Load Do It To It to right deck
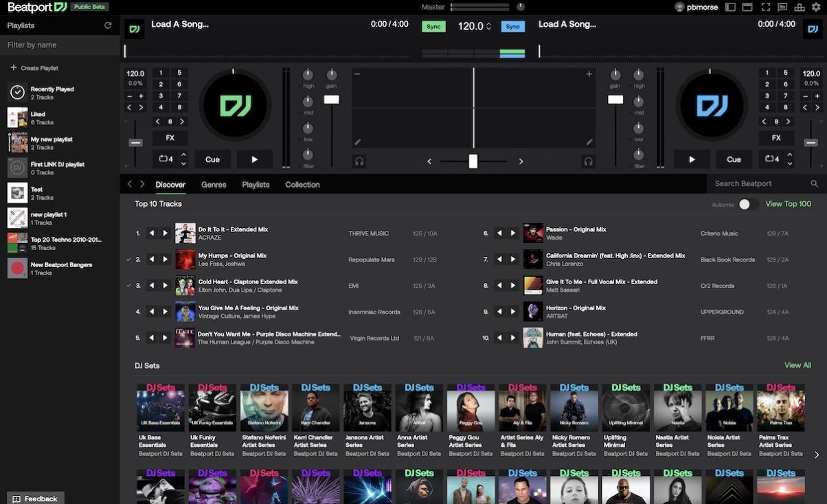Screen dimensions: 827x504 click(x=165, y=233)
